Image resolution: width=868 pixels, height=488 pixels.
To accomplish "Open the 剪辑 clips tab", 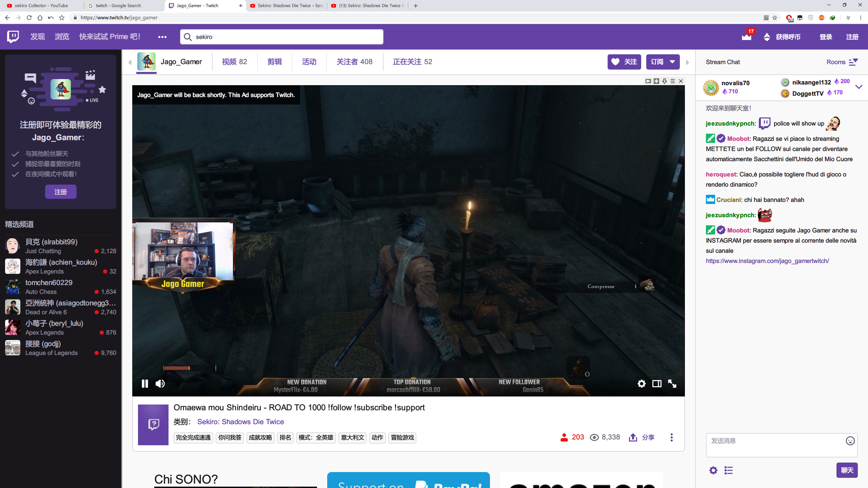I will point(275,62).
